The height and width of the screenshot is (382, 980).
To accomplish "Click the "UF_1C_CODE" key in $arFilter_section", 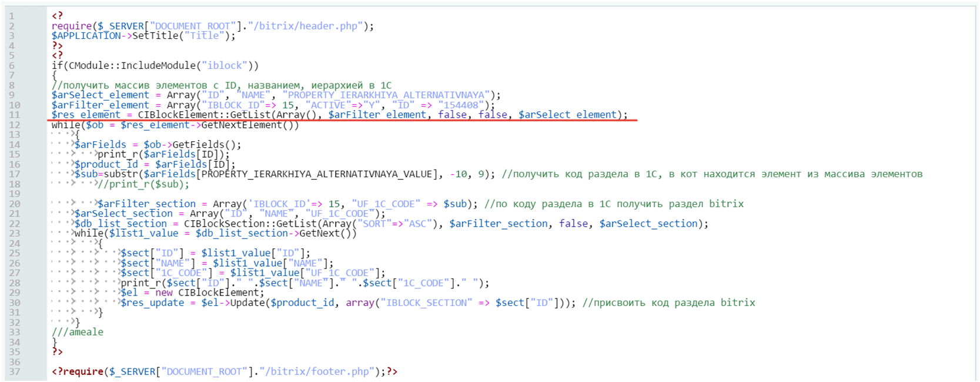I will [386, 204].
